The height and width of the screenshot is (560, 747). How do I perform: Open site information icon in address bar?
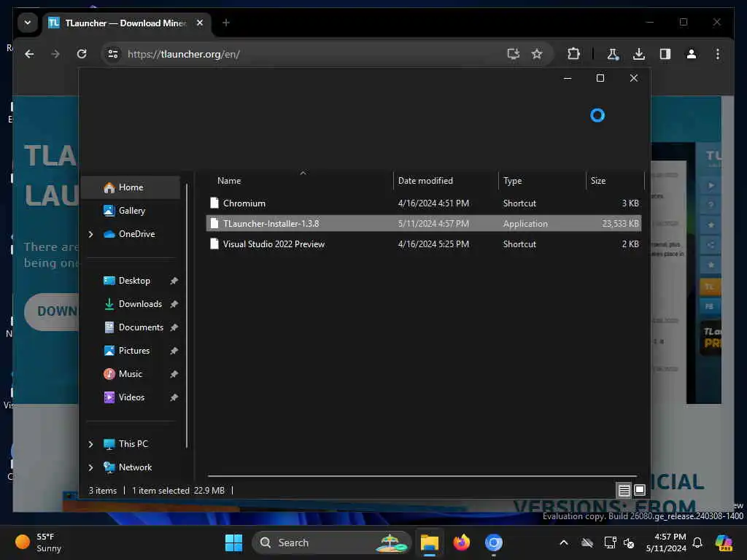[113, 54]
